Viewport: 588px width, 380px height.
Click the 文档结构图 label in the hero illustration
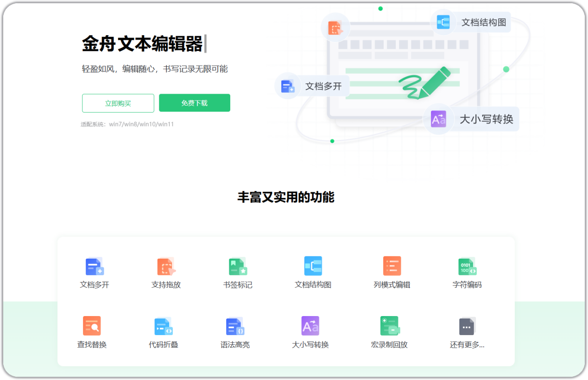click(x=484, y=22)
